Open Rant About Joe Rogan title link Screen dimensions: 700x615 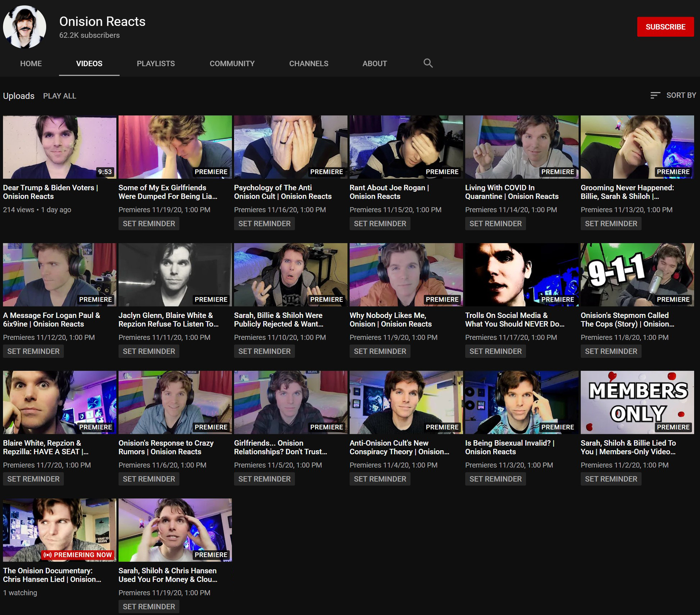(x=389, y=192)
